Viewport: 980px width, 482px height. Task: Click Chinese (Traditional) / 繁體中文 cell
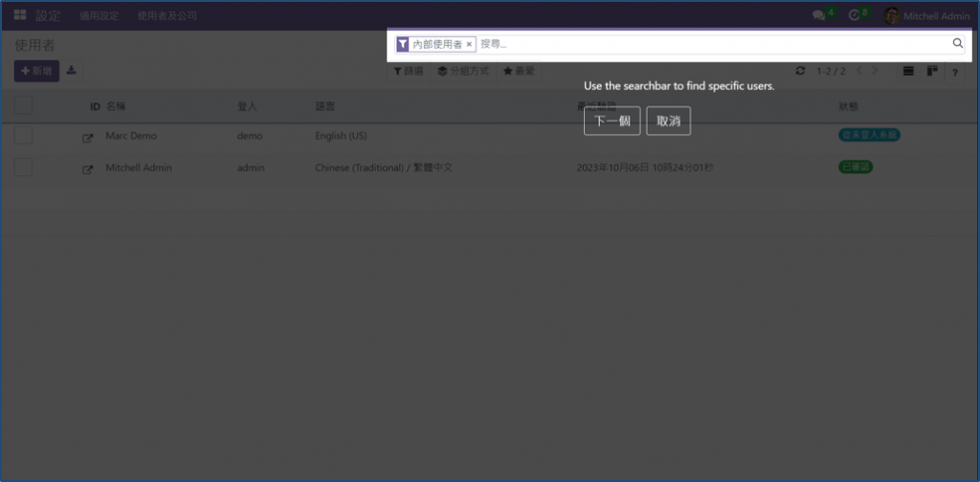click(384, 167)
